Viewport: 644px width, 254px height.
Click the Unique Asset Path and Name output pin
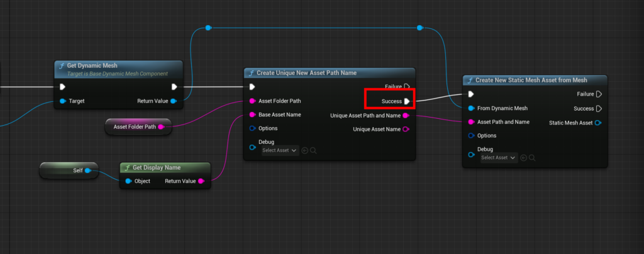tap(406, 116)
